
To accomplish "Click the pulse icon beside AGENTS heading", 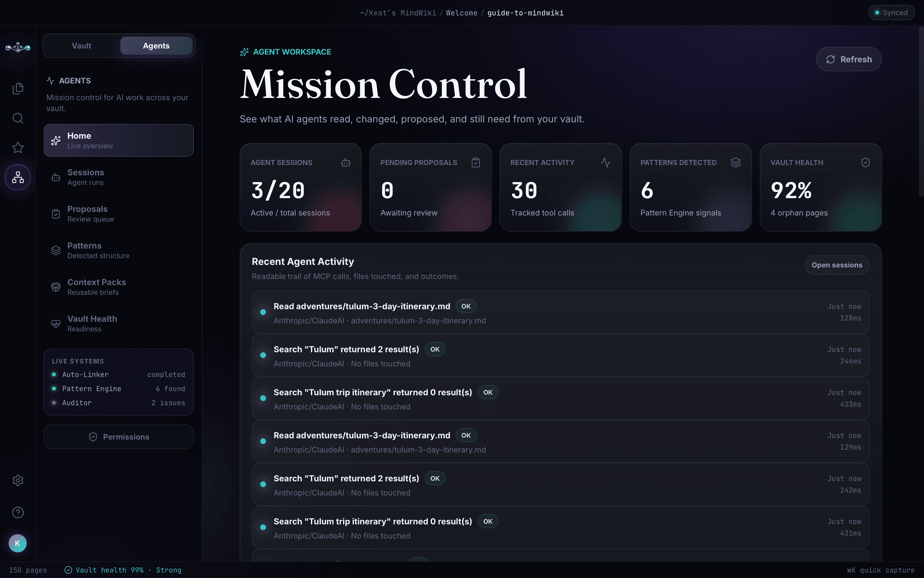I will pos(50,81).
